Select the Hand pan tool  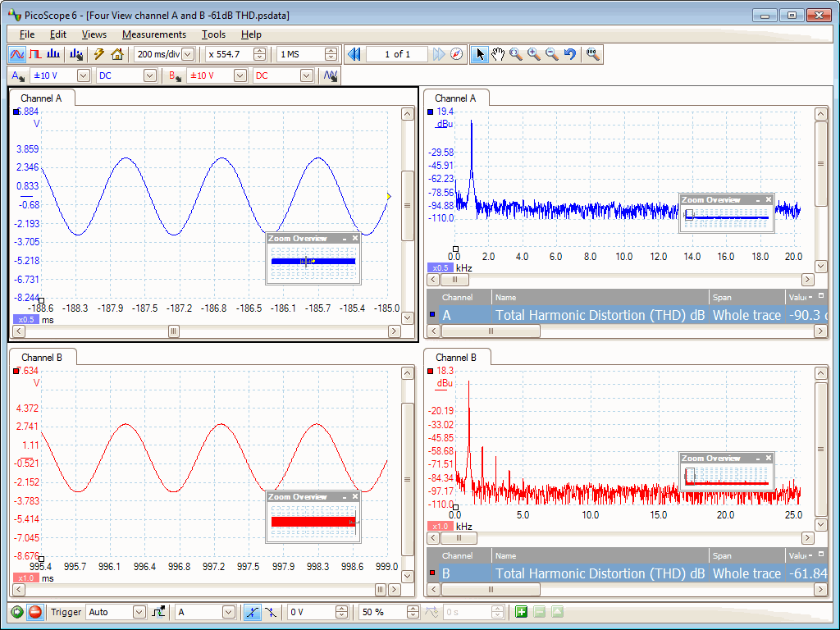(498, 54)
